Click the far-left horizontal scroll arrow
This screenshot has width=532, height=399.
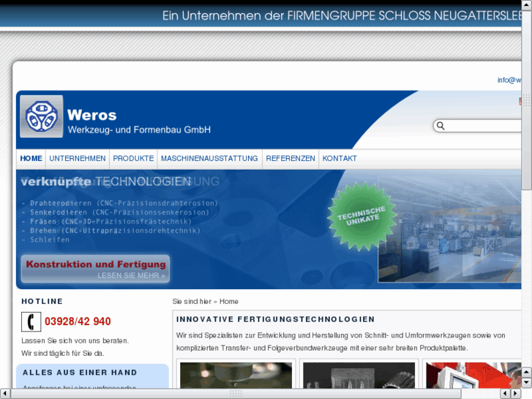pos(4,394)
